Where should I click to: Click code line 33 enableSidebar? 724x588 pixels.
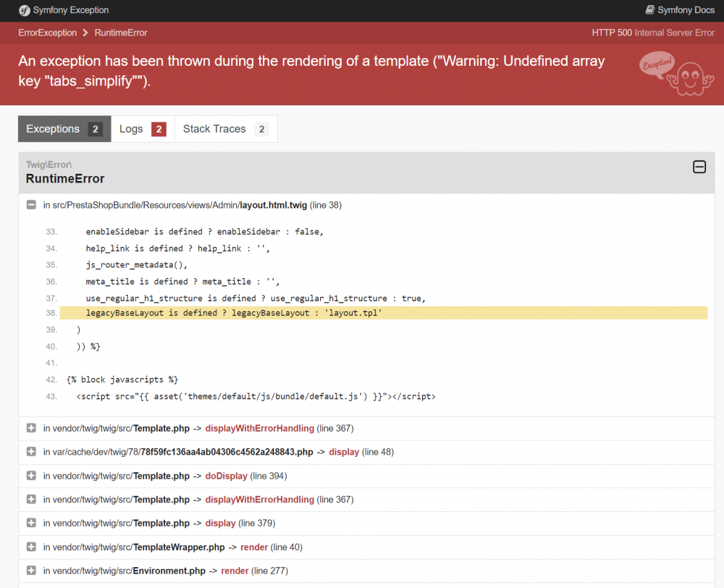click(x=205, y=232)
